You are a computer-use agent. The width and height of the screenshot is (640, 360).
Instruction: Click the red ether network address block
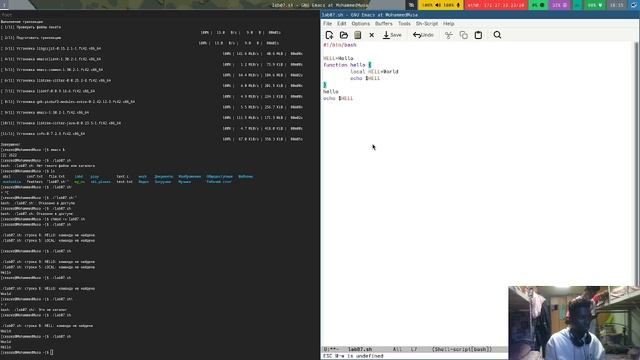coord(496,5)
